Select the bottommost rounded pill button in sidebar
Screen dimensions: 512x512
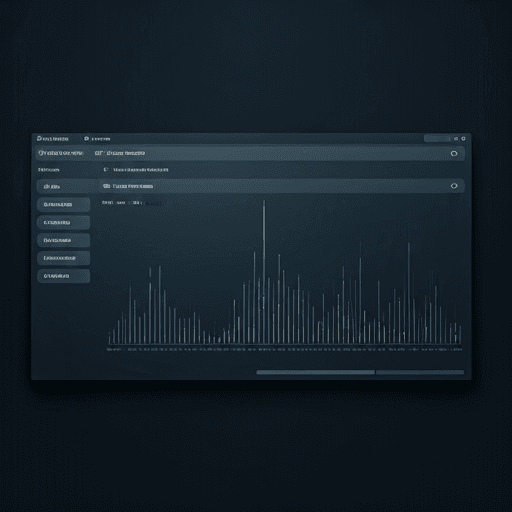point(64,276)
